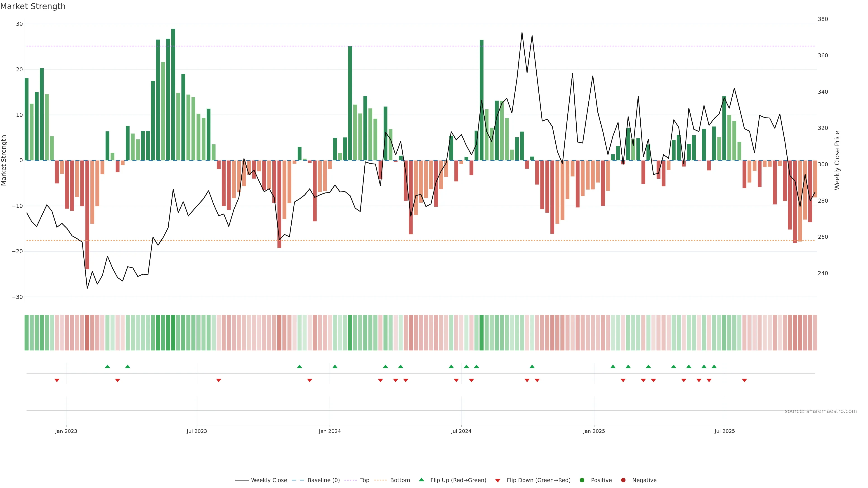The image size is (868, 488).
Task: Click the Weekly Close Price axis title
Action: pos(837,160)
